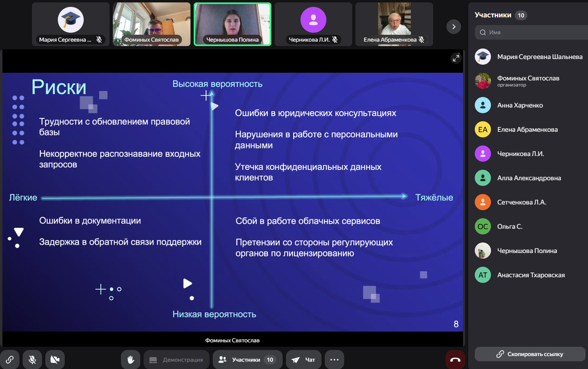
Task: Open the three-dots more options menu
Action: (334, 360)
